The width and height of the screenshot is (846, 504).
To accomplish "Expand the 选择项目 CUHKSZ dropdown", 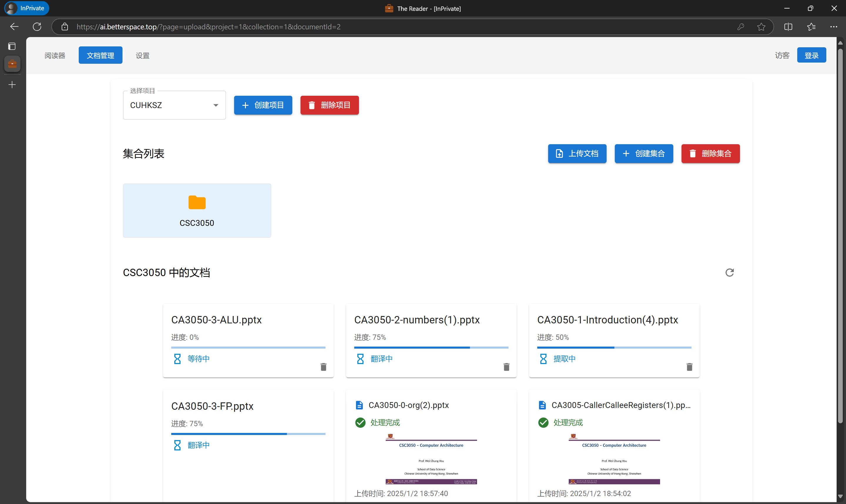I will (x=174, y=105).
